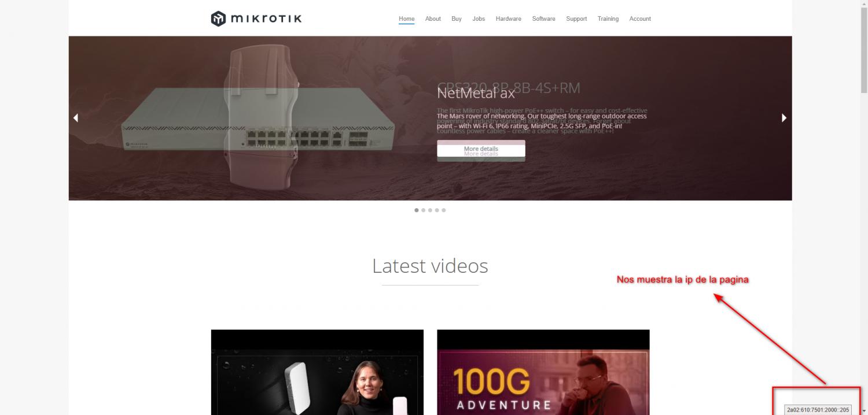The height and width of the screenshot is (415, 868).
Task: Show previous slide with left carousel arrow
Action: (75, 118)
